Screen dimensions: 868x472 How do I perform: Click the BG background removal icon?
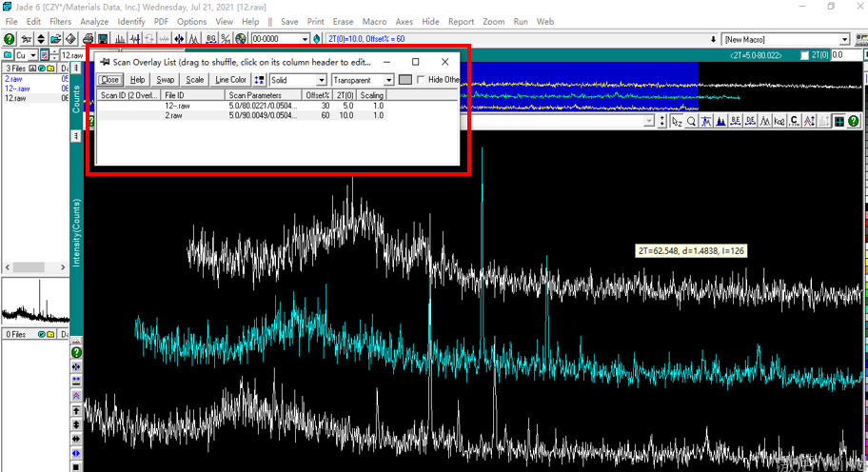click(x=211, y=39)
